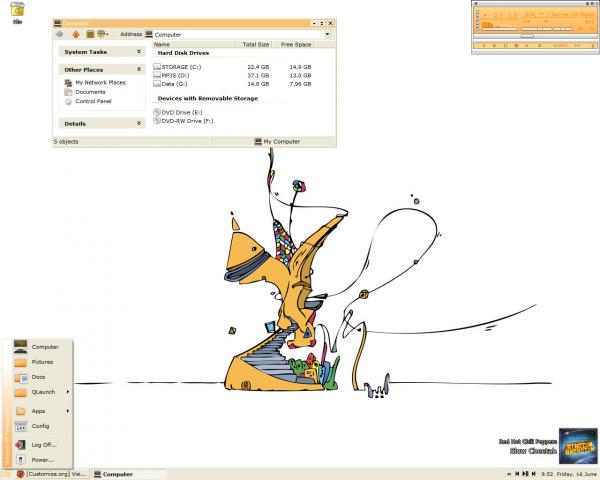Image resolution: width=600 pixels, height=480 pixels.
Task: Click the taskbar start button
Action: (x=7, y=474)
